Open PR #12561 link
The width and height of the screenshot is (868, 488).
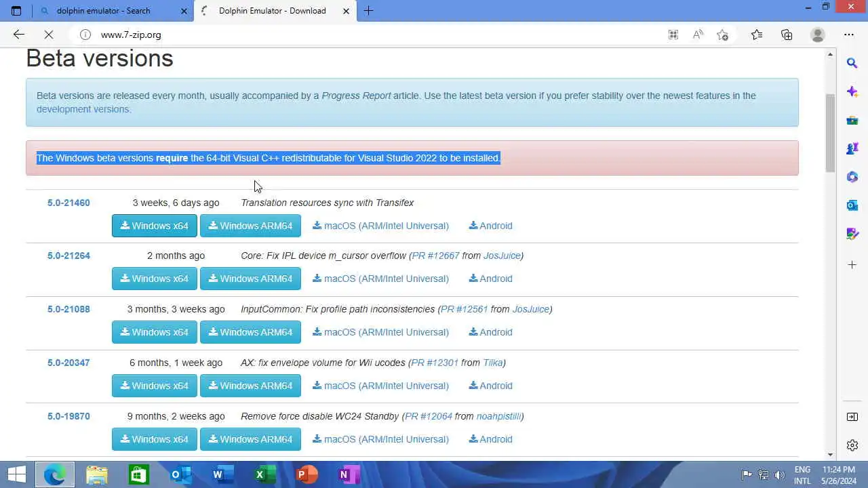[x=465, y=309]
